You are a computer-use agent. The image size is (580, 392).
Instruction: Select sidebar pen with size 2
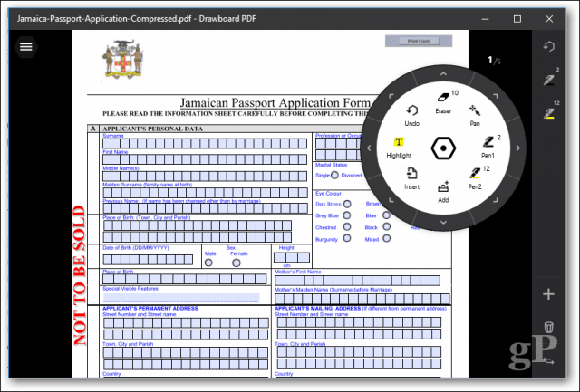click(x=549, y=79)
